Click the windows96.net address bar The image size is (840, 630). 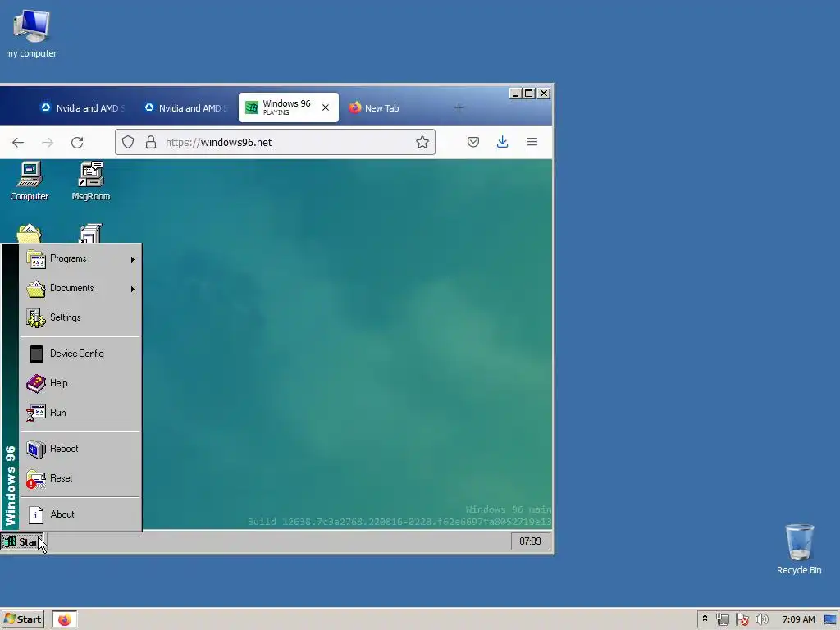click(275, 142)
